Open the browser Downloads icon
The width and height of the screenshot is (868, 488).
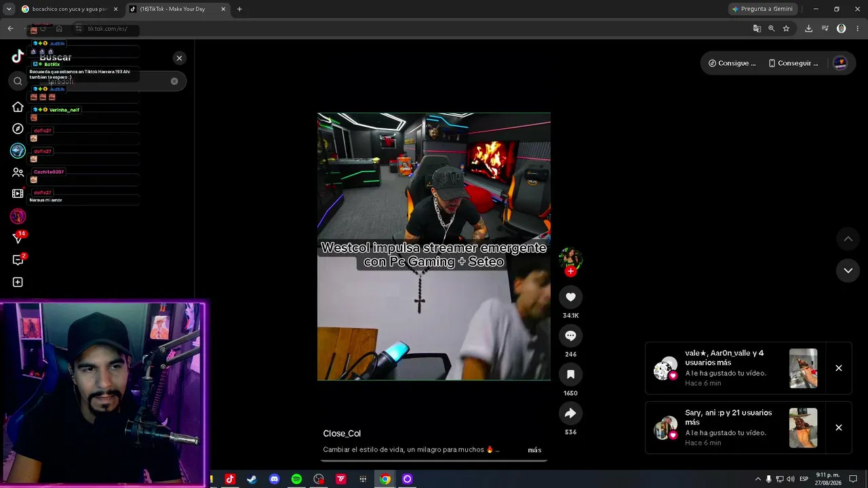808,28
